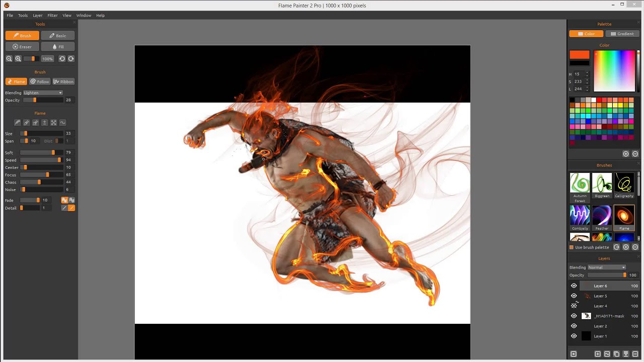Click the undo arrow icon
The width and height of the screenshot is (644, 362).
(x=62, y=59)
